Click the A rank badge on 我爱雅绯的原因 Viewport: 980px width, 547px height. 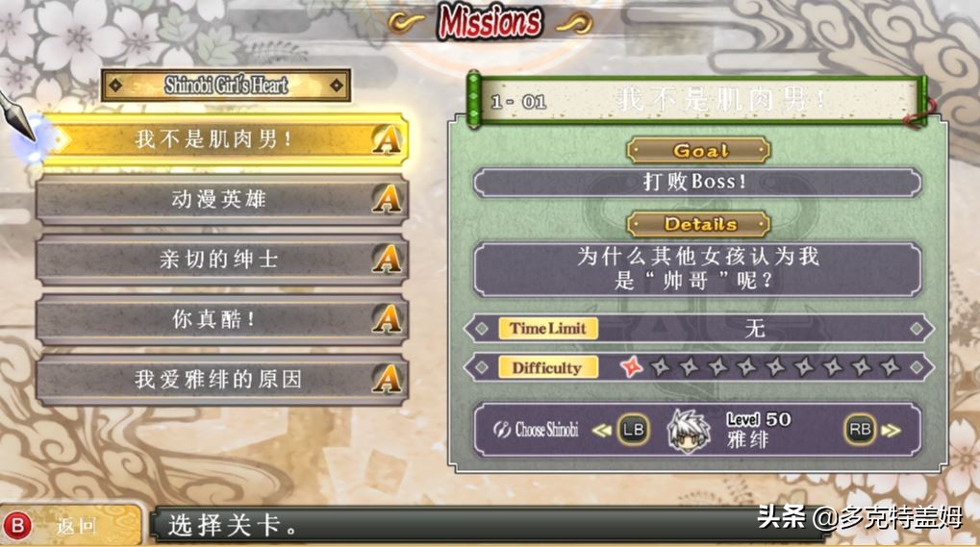click(x=387, y=379)
